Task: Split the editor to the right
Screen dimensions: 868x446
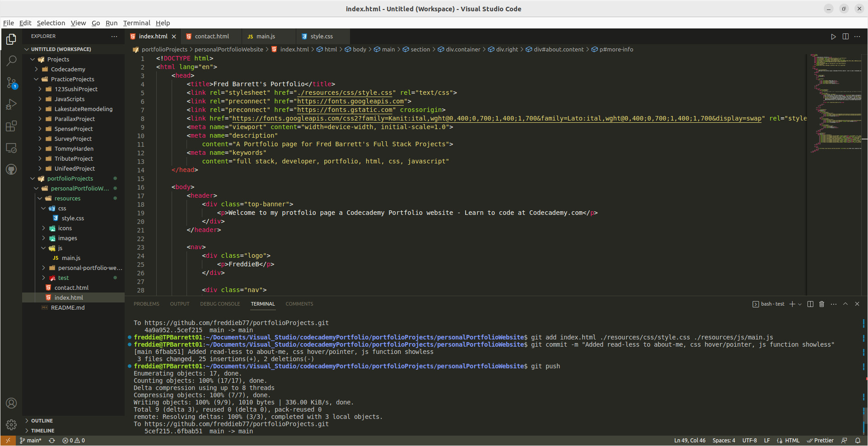Action: point(845,37)
